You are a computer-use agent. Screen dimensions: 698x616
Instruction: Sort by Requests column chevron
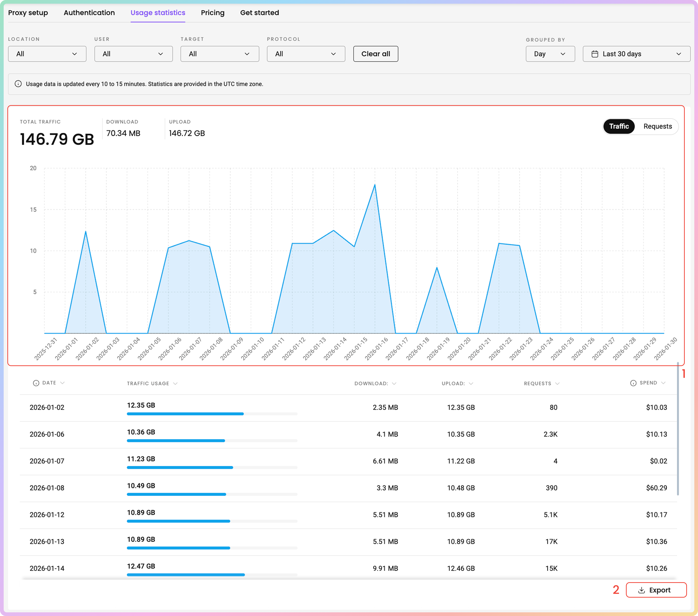coord(557,384)
